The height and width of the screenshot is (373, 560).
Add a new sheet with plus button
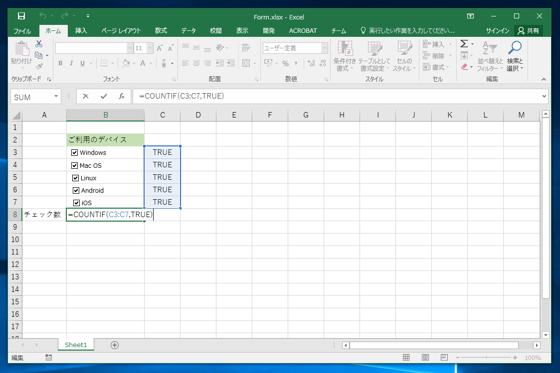click(x=115, y=345)
